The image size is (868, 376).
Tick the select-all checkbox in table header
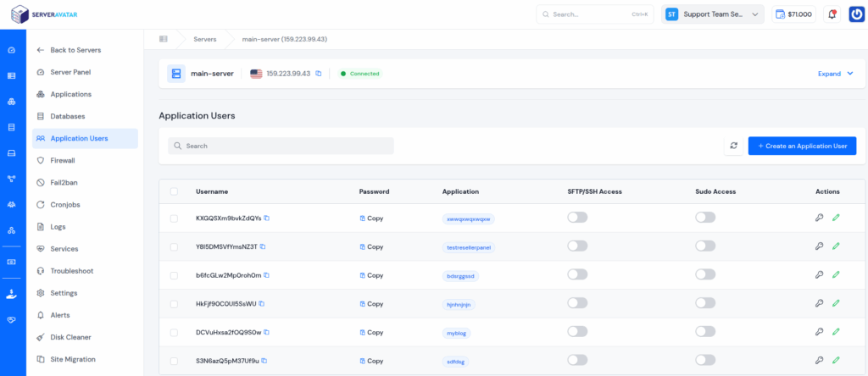174,191
